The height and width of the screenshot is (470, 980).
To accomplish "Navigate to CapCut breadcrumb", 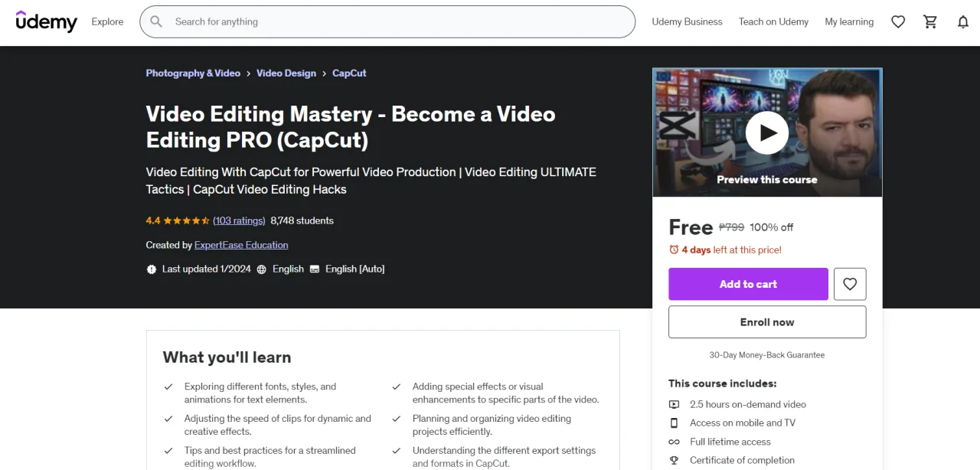I will tap(349, 73).
